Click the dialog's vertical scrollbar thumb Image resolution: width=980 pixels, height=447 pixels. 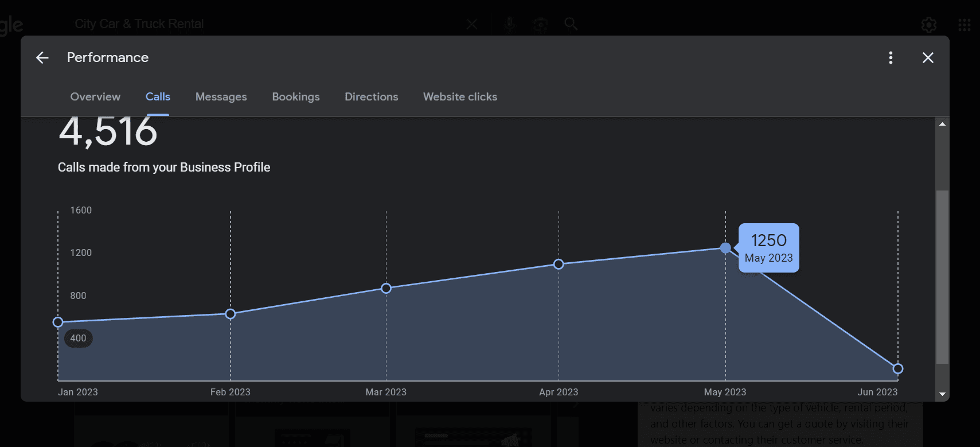click(x=942, y=277)
